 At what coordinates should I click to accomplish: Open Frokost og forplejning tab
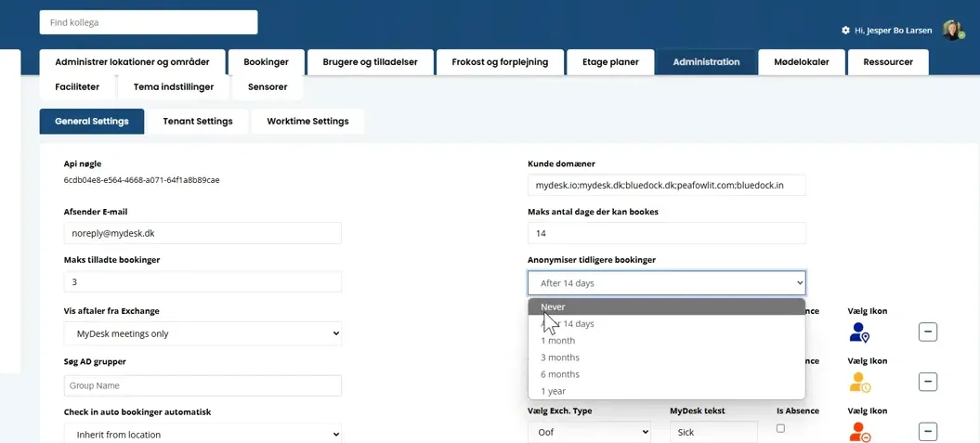pos(500,62)
